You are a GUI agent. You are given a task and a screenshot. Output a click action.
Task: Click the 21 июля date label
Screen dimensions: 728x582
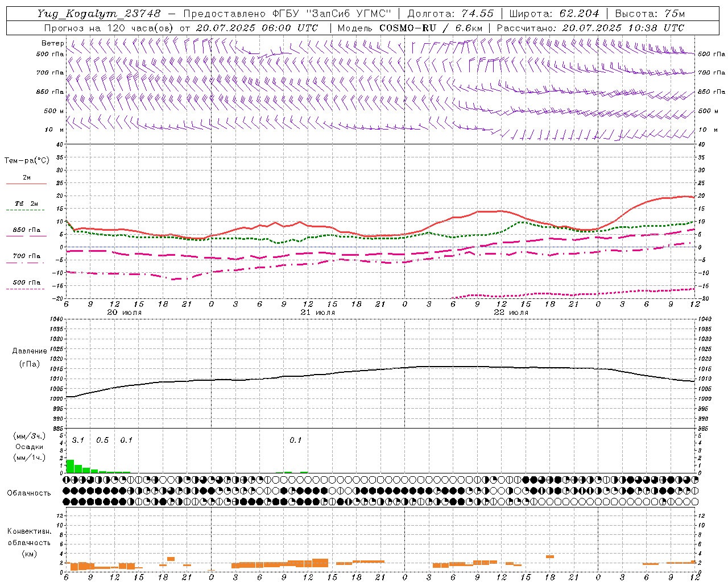coord(318,313)
